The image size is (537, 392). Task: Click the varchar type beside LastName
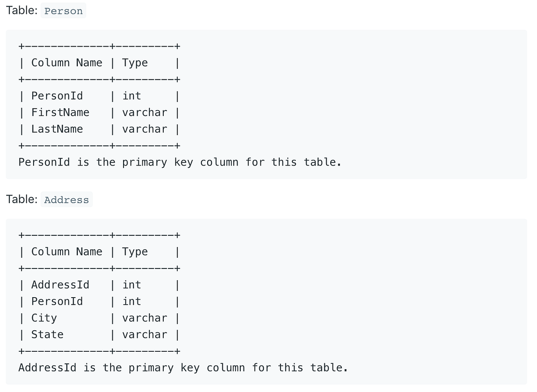pyautogui.click(x=145, y=129)
